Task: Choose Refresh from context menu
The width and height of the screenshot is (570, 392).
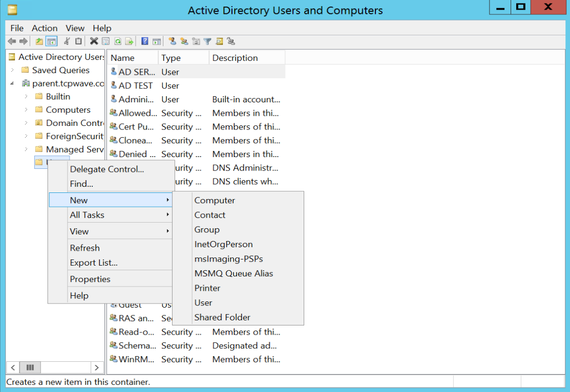Action: tap(110, 248)
